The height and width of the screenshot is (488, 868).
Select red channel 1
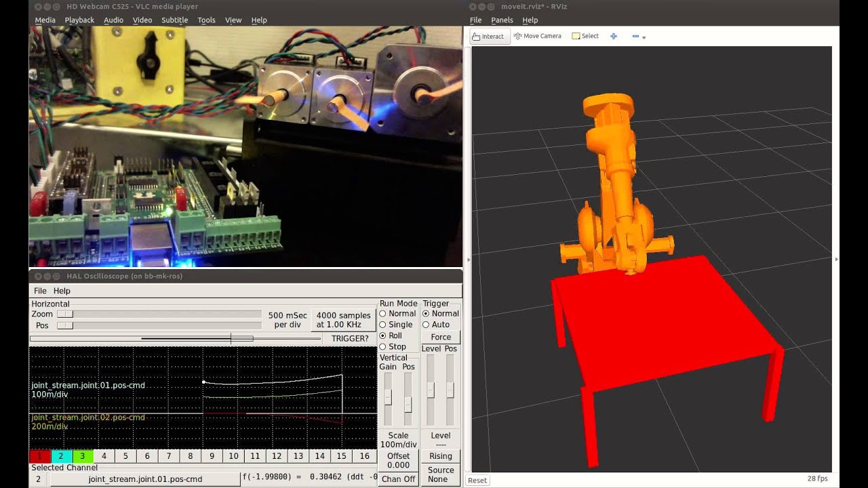pos(39,457)
